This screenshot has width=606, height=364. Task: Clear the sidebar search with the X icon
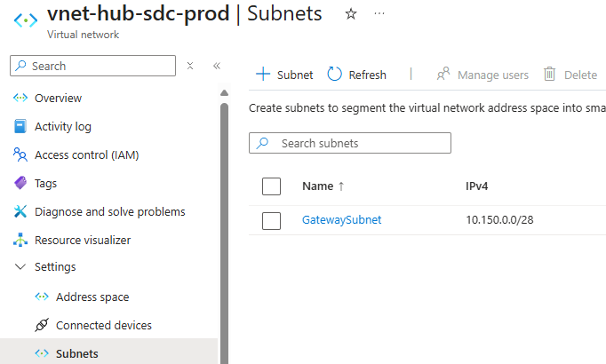(190, 66)
